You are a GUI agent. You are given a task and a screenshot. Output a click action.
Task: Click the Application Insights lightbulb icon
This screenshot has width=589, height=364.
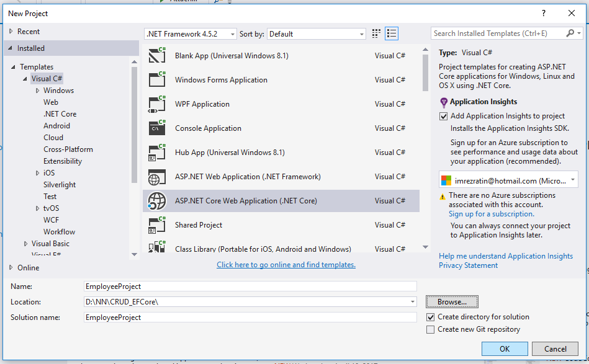click(444, 102)
